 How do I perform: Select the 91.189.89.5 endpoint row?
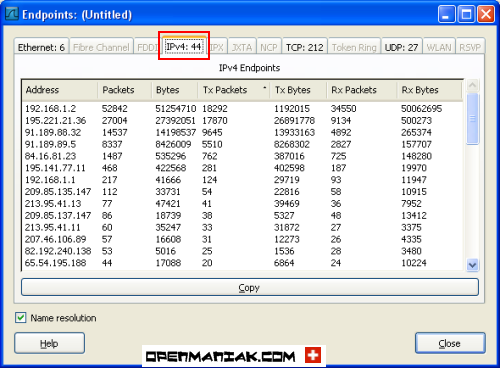[242, 144]
